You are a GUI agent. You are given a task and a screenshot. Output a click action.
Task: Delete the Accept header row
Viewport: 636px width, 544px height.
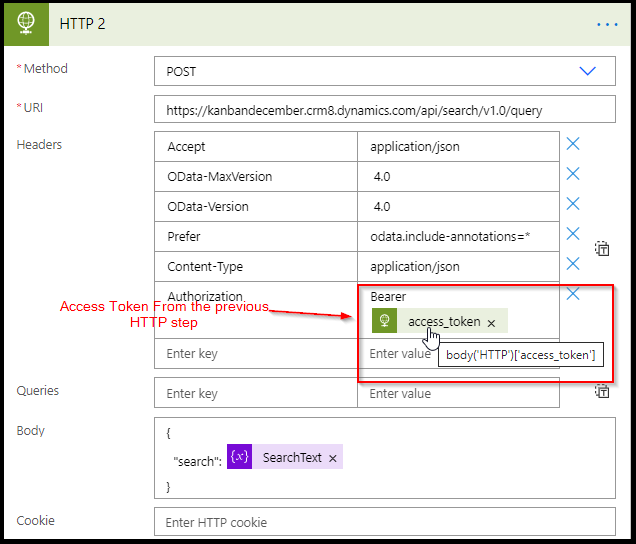[x=573, y=144]
